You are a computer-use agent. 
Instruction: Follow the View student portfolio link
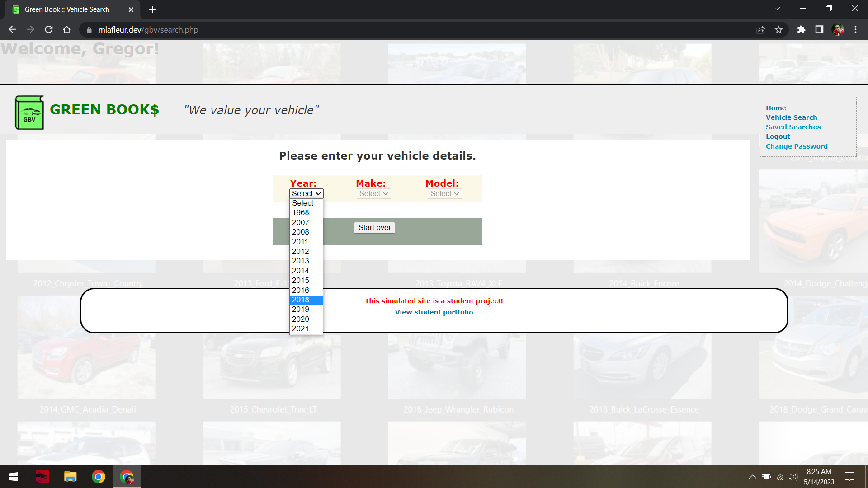[434, 312]
